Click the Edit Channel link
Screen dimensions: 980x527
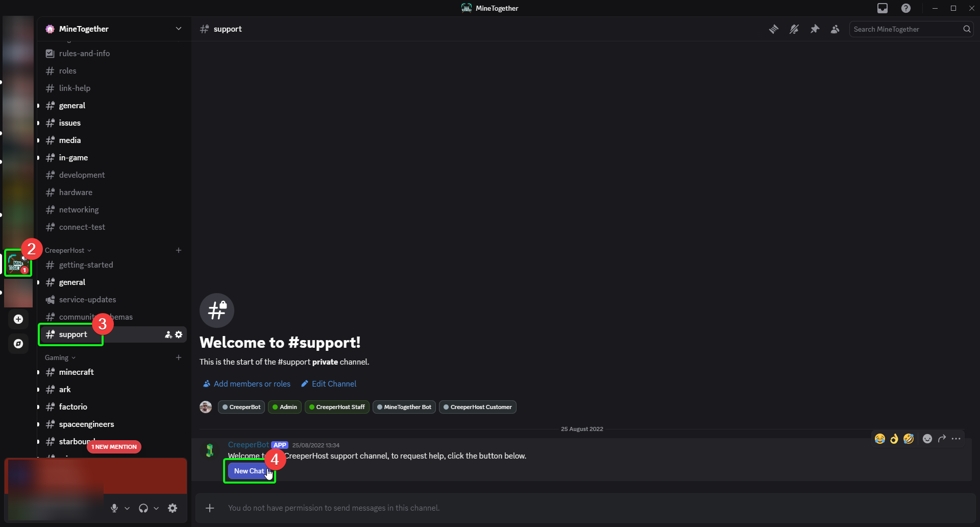[334, 384]
